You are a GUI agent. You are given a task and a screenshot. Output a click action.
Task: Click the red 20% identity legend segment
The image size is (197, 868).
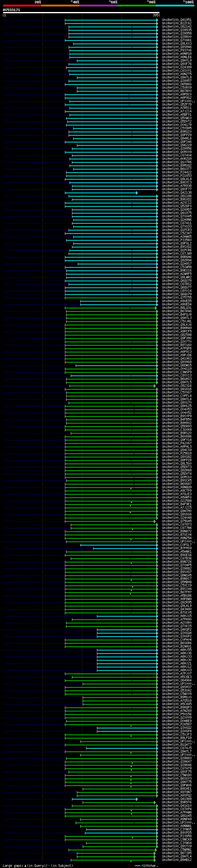(x=22, y=6)
